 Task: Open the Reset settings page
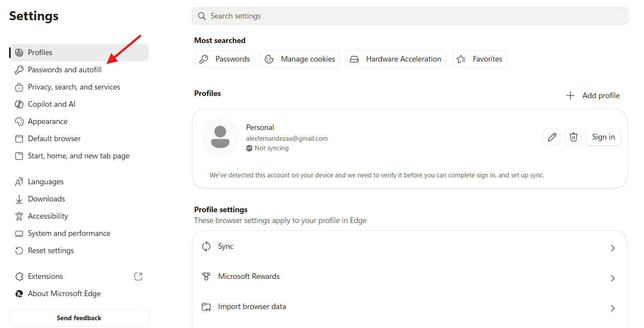click(x=79, y=251)
